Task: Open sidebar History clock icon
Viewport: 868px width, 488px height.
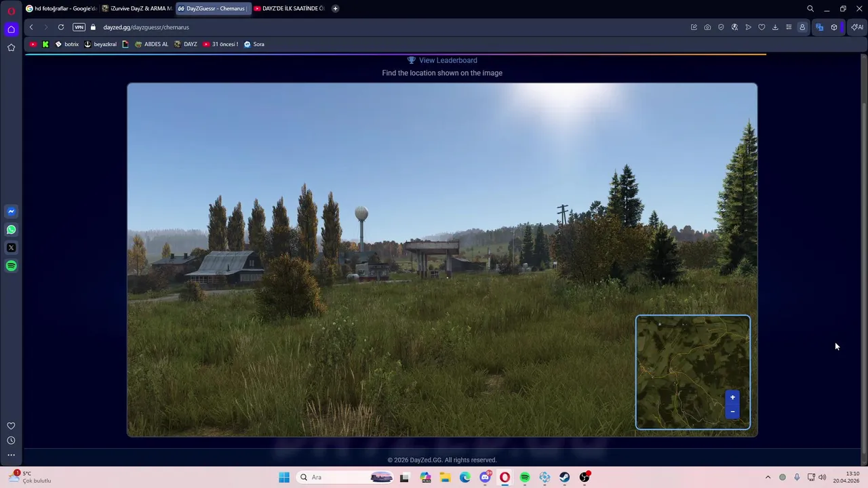Action: [x=11, y=441]
